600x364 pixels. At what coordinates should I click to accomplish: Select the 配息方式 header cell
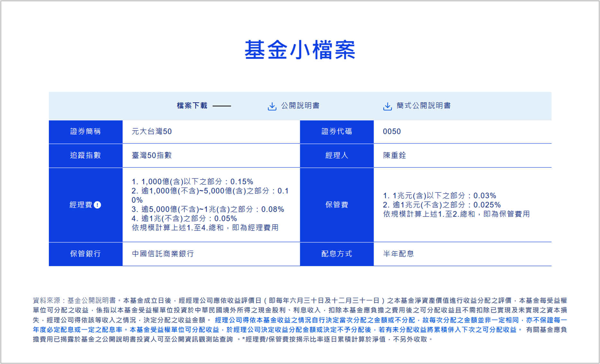coord(337,254)
